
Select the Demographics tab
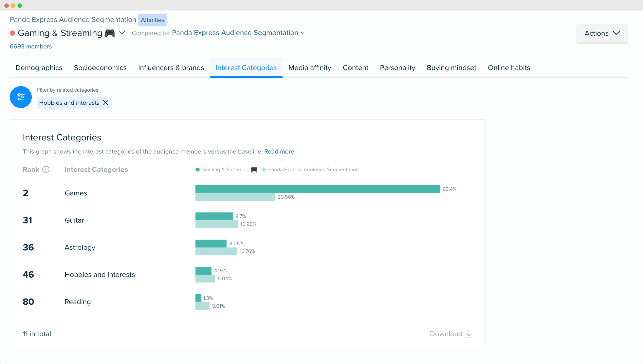click(x=38, y=67)
